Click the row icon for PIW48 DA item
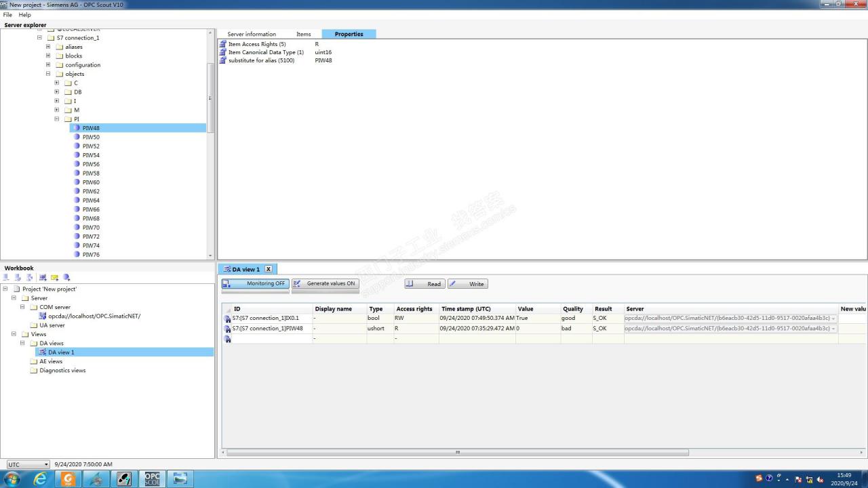 point(227,329)
